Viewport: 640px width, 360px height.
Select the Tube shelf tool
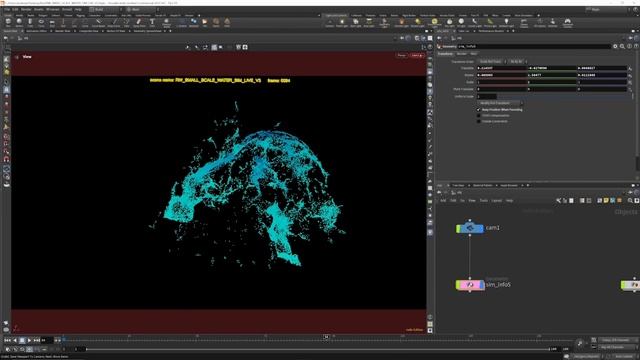pyautogui.click(x=30, y=22)
